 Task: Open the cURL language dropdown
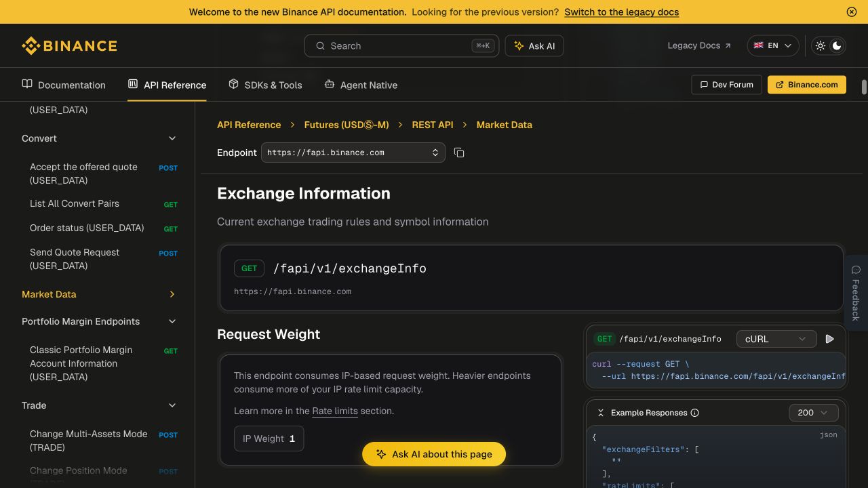[x=776, y=339]
